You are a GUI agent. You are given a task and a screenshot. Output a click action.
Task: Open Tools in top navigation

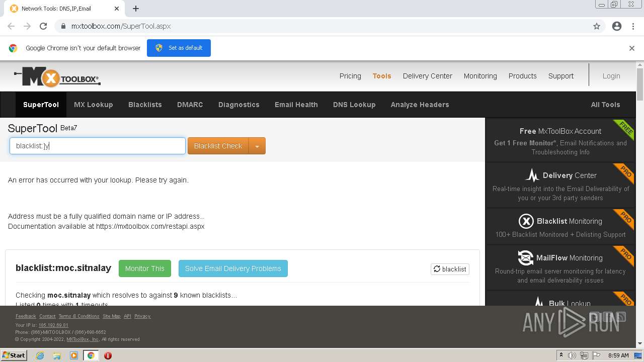pos(382,76)
